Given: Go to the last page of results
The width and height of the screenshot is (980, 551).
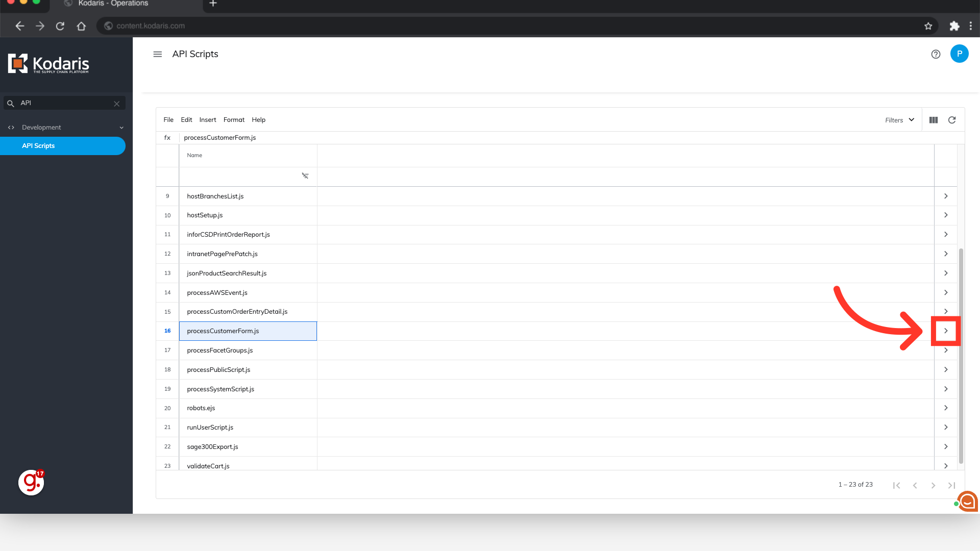Looking at the screenshot, I should click(x=951, y=485).
